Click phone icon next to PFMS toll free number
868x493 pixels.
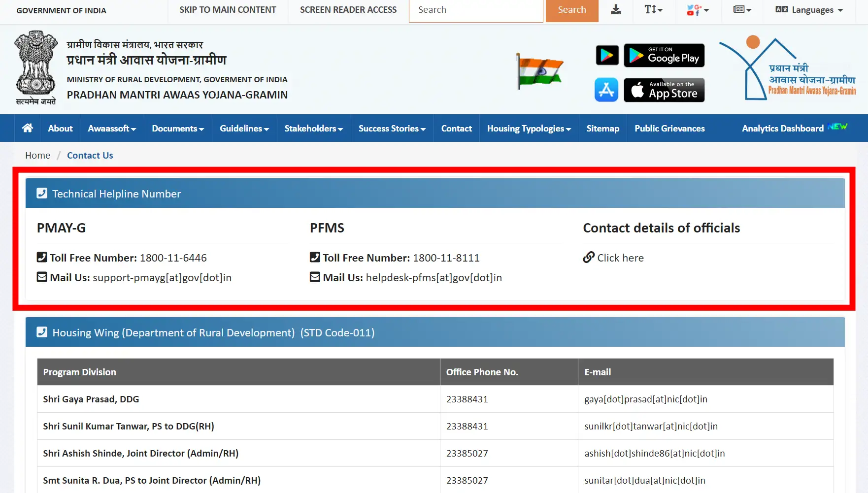point(315,257)
